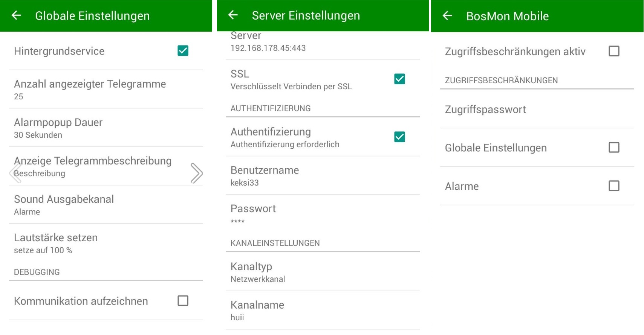Edit the Passwort entry
The width and height of the screenshot is (644, 335).
(323, 214)
